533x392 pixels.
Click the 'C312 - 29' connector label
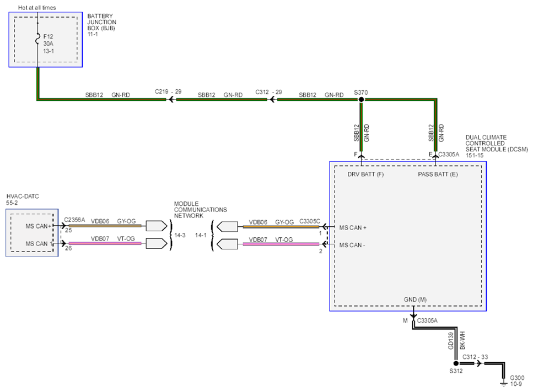click(268, 92)
